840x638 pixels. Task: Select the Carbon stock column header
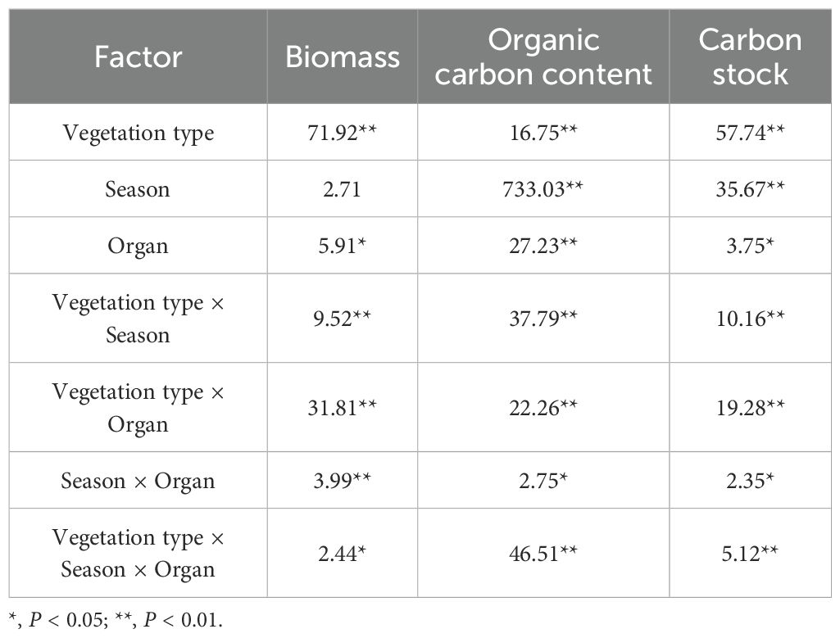750,57
